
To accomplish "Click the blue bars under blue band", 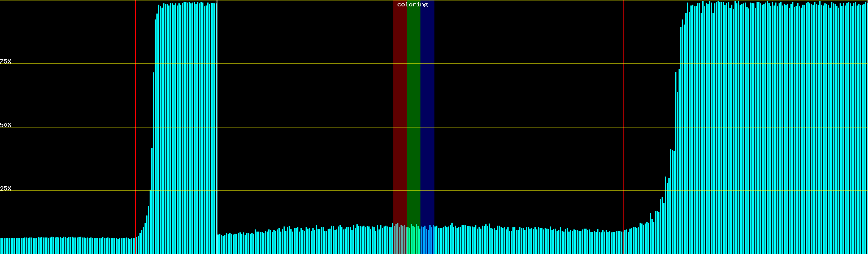I will (x=427, y=241).
